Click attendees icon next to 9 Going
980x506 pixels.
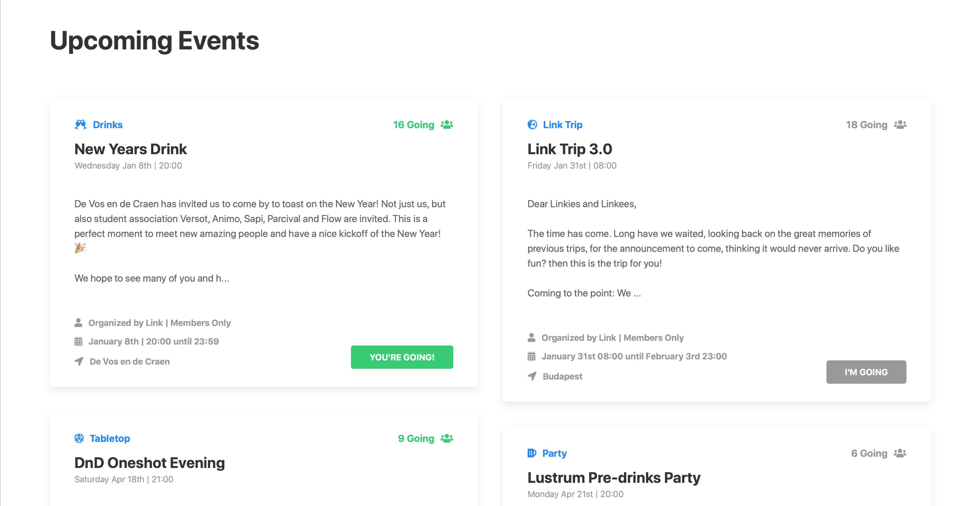[x=447, y=438]
